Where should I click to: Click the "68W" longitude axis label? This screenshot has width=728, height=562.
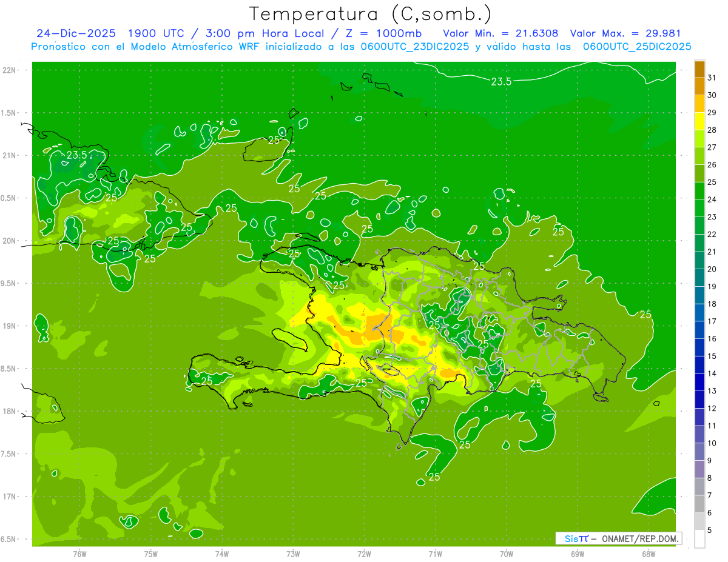click(648, 554)
